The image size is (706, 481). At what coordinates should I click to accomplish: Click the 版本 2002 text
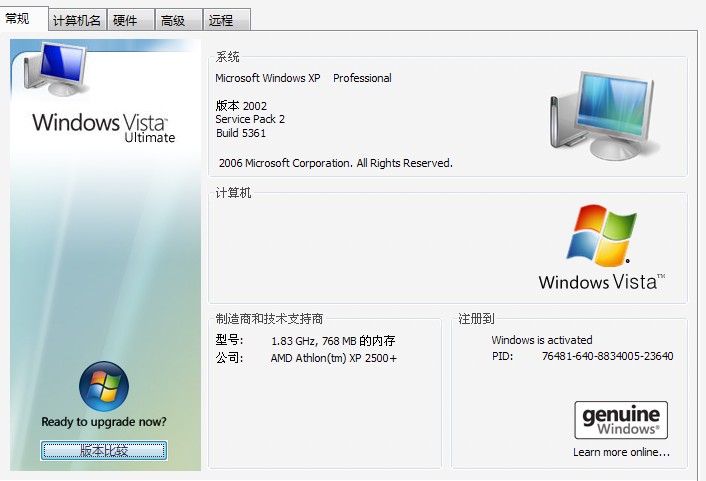241,106
